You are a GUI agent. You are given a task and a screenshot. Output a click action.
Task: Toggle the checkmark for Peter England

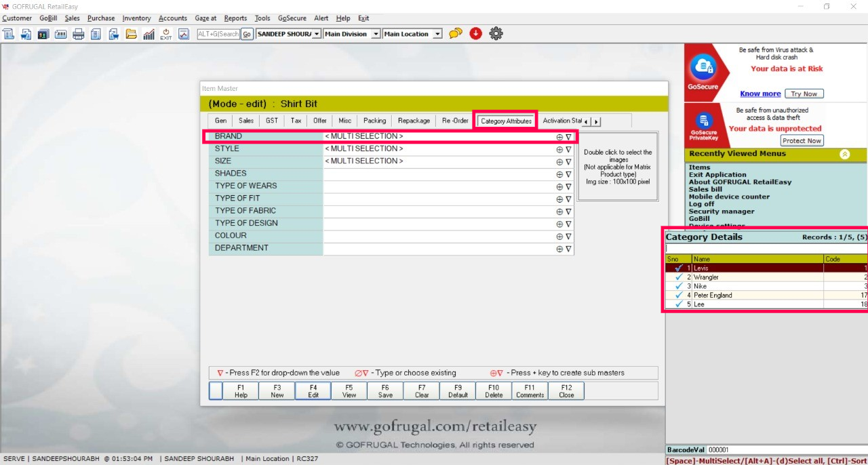[678, 296]
